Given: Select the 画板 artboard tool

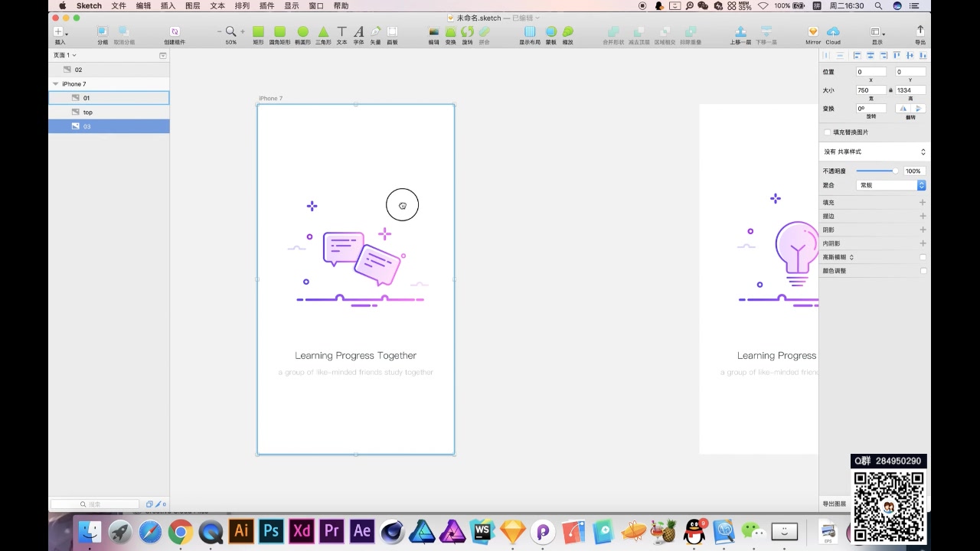Looking at the screenshot, I should (x=392, y=32).
